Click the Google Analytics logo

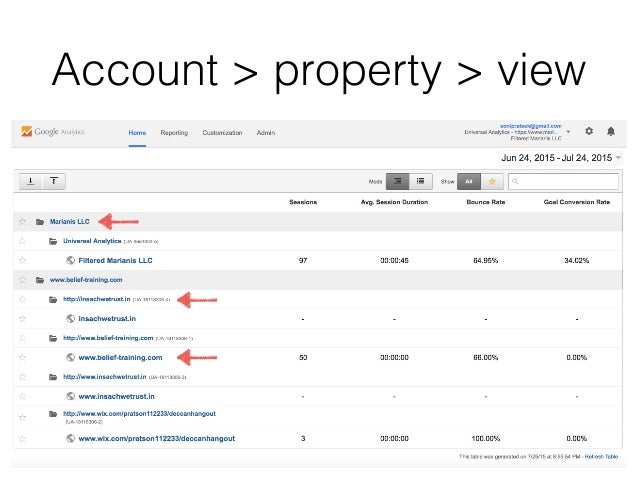pos(53,131)
